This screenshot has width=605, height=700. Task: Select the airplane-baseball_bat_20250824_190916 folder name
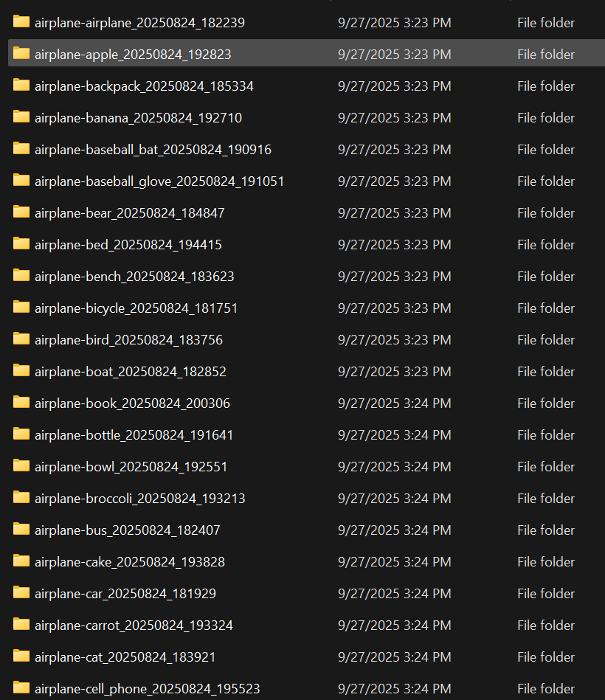(153, 150)
